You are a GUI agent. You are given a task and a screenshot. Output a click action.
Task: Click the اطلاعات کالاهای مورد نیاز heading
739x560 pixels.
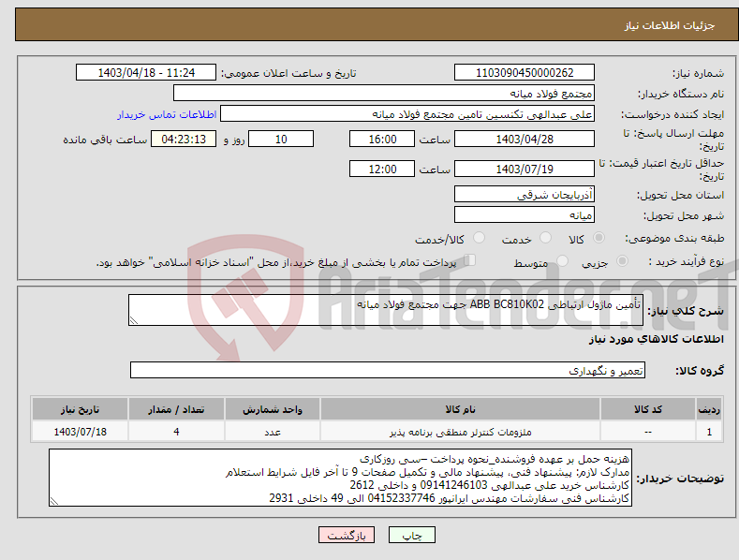pyautogui.click(x=656, y=339)
